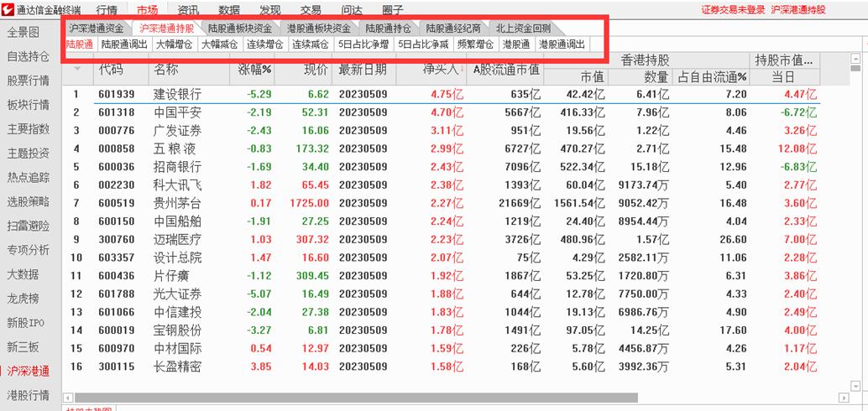Screen dimensions: 868x411
Task: Open 新三板 in sidebar
Action: tap(24, 346)
